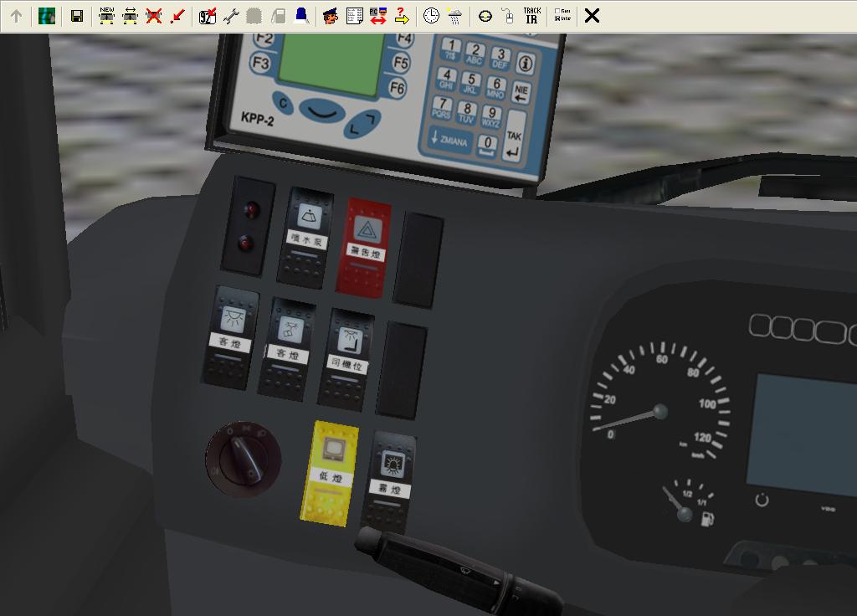
Task: Click the blue siren light icon
Action: coord(301,16)
